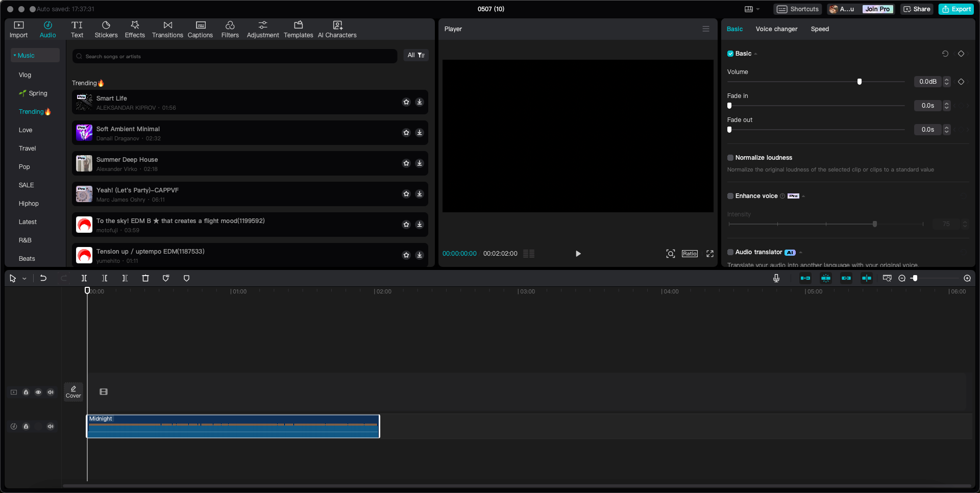Viewport: 980px width, 493px height.
Task: Select the Stickers panel icon
Action: coord(106,29)
